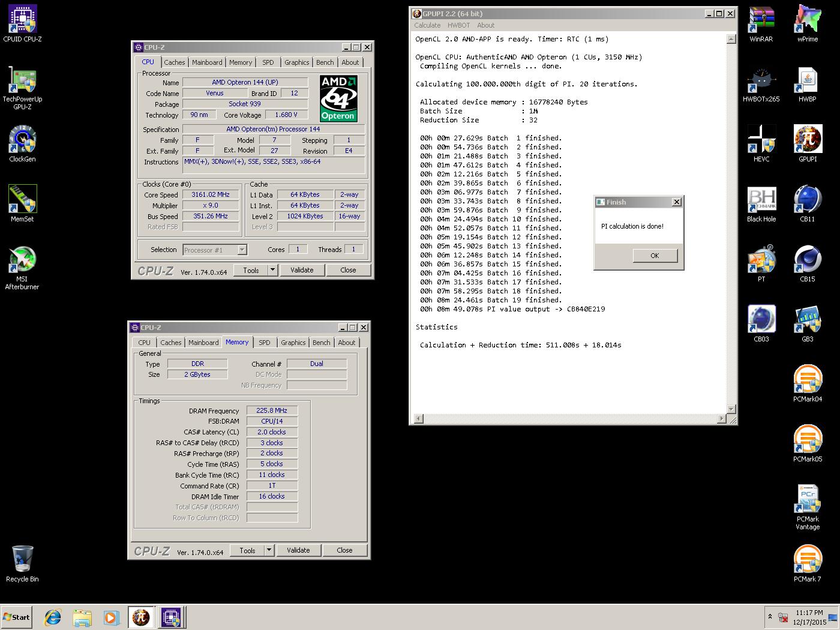
Task: Switch to Caches tab in upper CPU-Z
Action: [175, 62]
